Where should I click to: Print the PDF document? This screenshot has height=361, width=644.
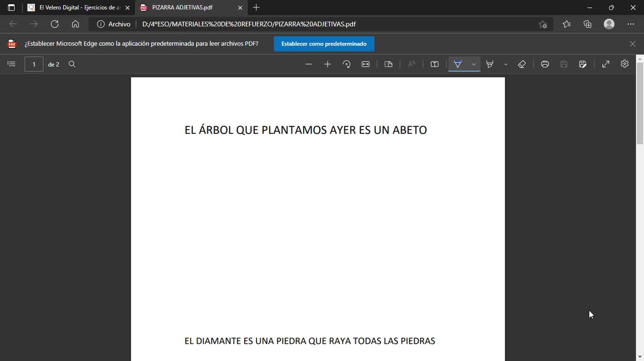(545, 64)
